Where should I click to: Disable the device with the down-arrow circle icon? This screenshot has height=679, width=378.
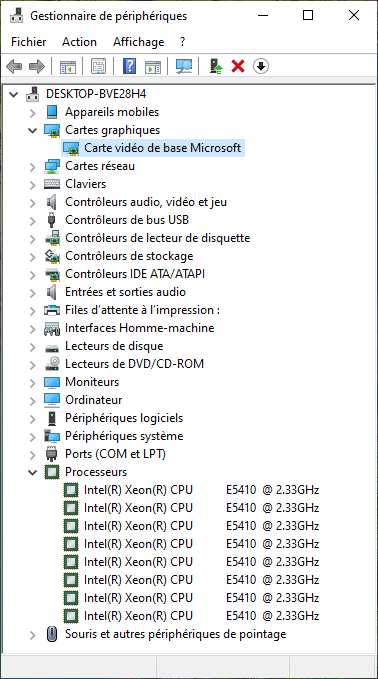(261, 66)
